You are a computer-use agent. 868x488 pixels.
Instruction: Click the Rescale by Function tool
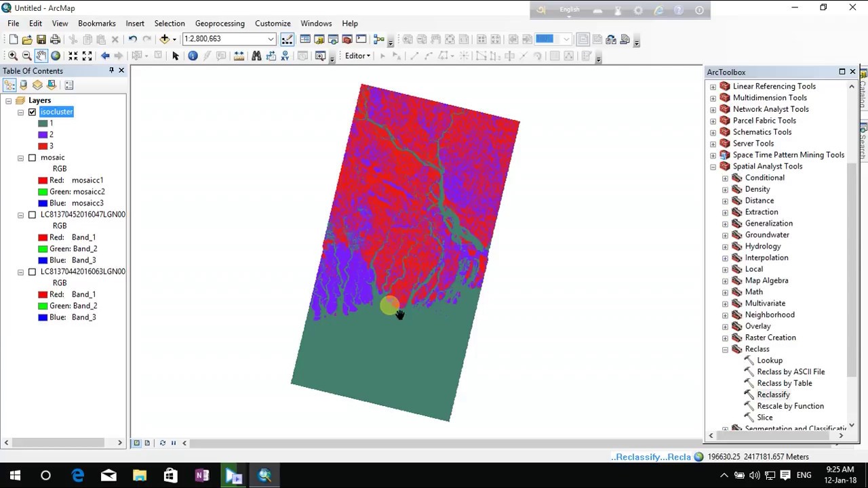(790, 406)
